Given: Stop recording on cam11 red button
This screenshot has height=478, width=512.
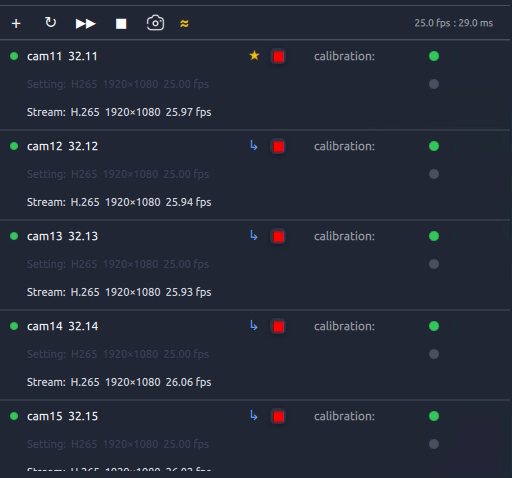Looking at the screenshot, I should 278,56.
